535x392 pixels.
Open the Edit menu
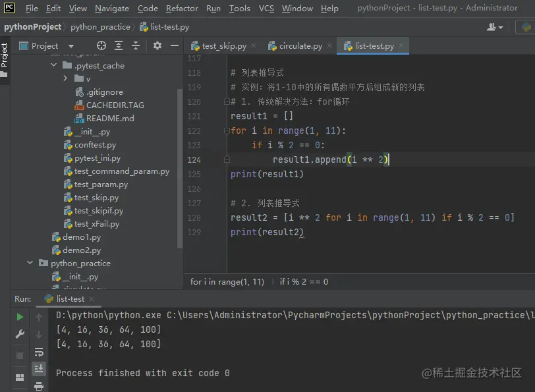click(x=53, y=8)
